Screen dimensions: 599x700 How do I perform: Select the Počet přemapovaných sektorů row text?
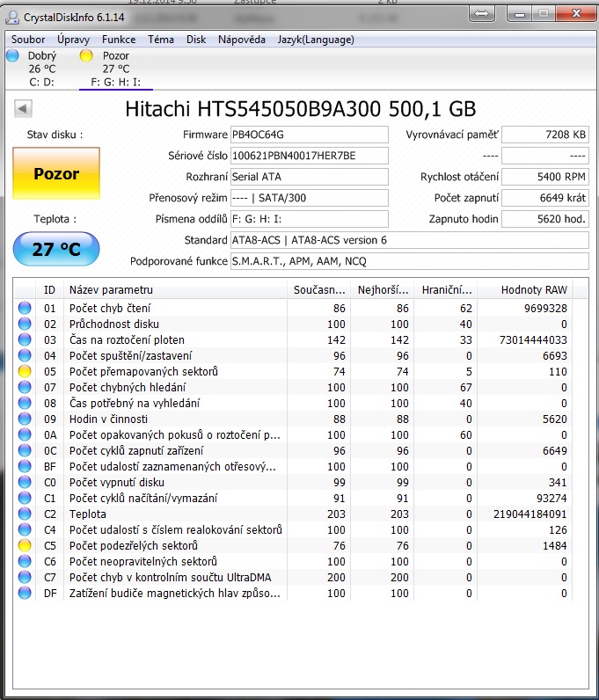[143, 371]
